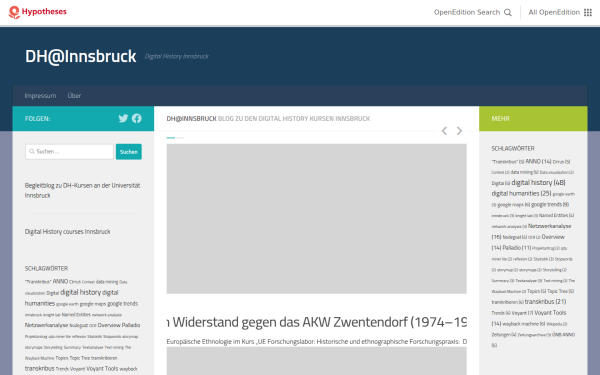Open the All OpenEdition grid icon

pyautogui.click(x=588, y=12)
